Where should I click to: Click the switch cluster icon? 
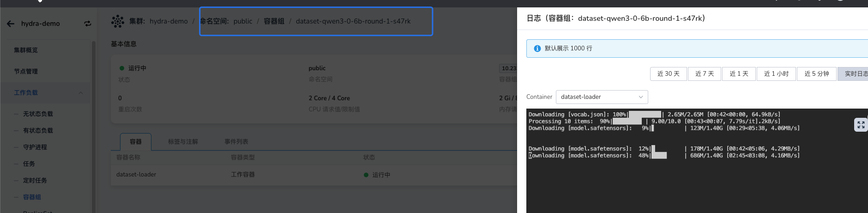(x=87, y=24)
